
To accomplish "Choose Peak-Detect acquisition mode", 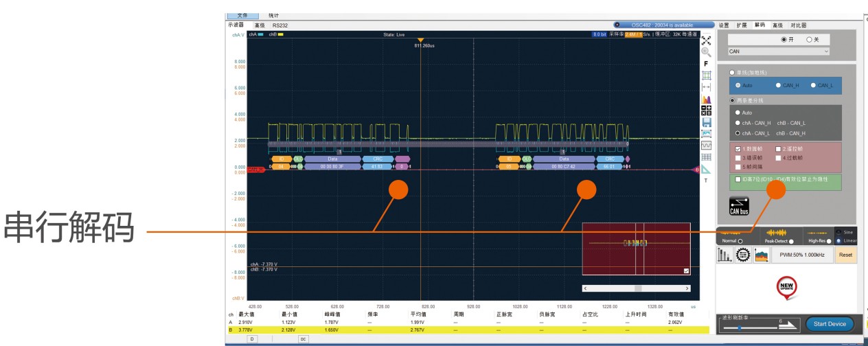I will coord(793,241).
